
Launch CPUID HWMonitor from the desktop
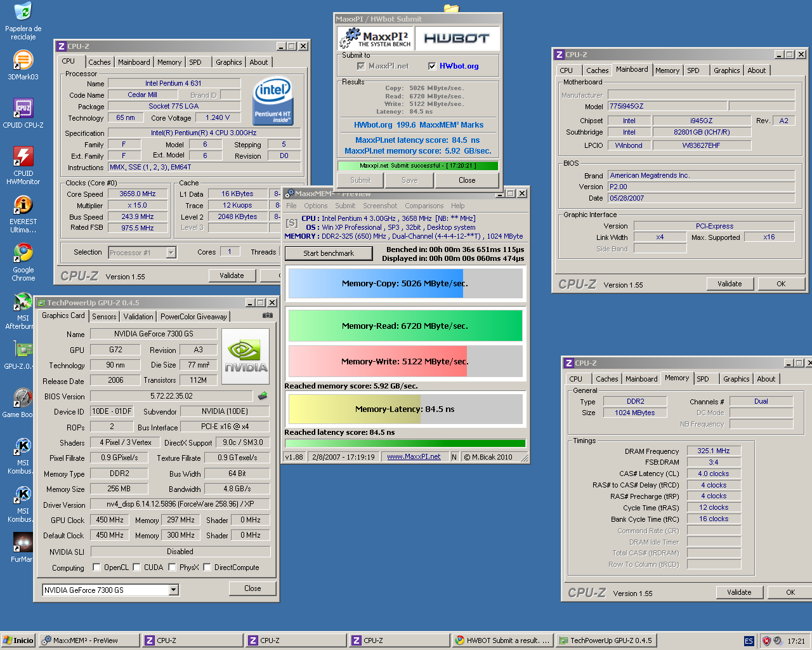[23, 156]
